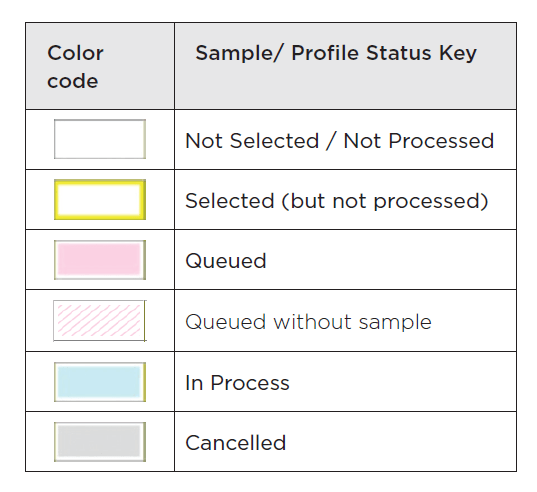Click the Cancelled status label
The image size is (537, 492).
(x=236, y=443)
